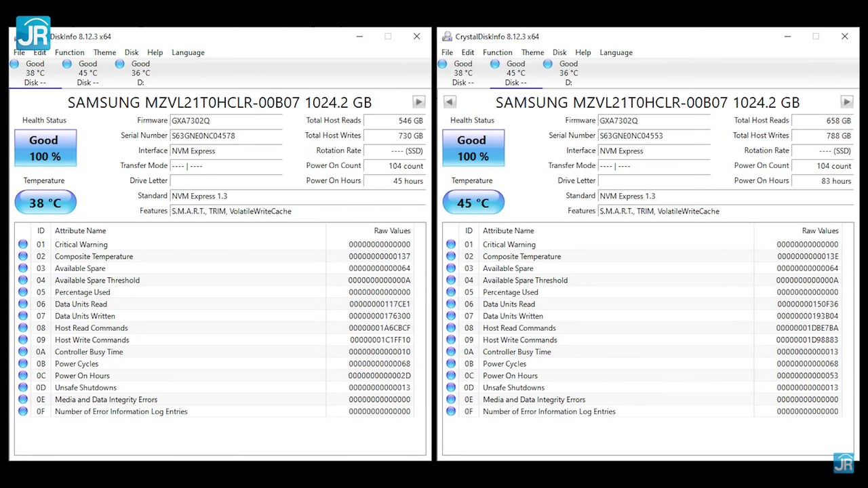The height and width of the screenshot is (488, 868).
Task: Switch to drive D: tab in right window
Action: point(568,73)
